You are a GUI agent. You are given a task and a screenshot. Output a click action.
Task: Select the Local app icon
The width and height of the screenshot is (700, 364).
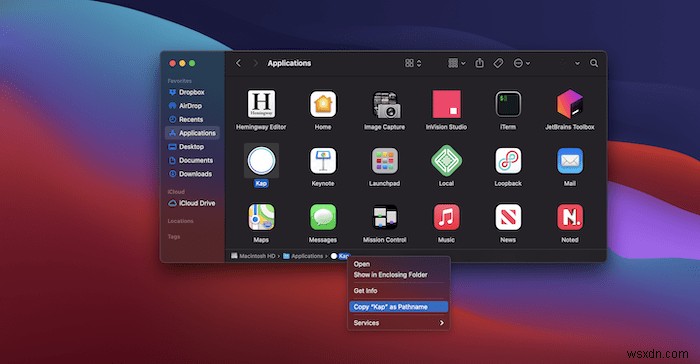[x=446, y=160]
